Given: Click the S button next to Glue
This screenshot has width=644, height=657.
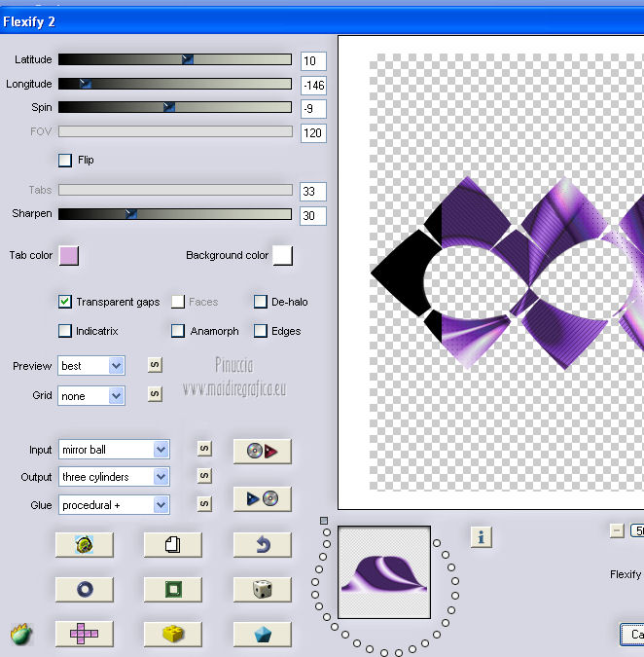Looking at the screenshot, I should (204, 503).
